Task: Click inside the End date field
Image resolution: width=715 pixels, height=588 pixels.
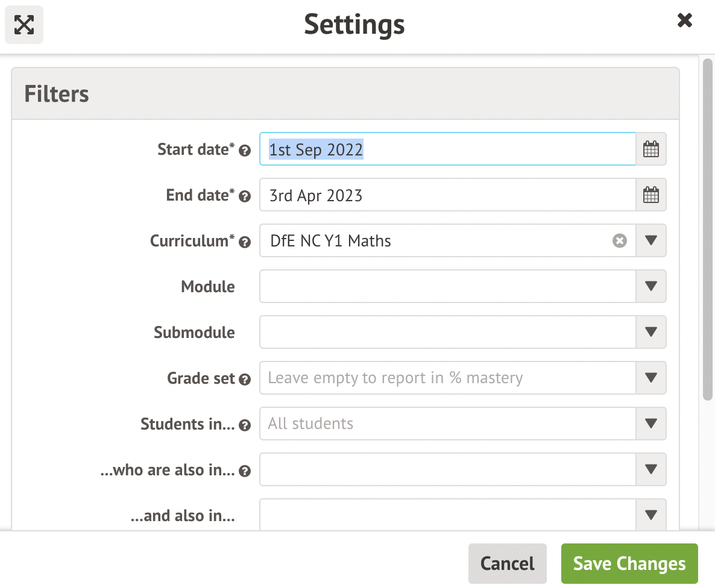Action: tap(447, 195)
